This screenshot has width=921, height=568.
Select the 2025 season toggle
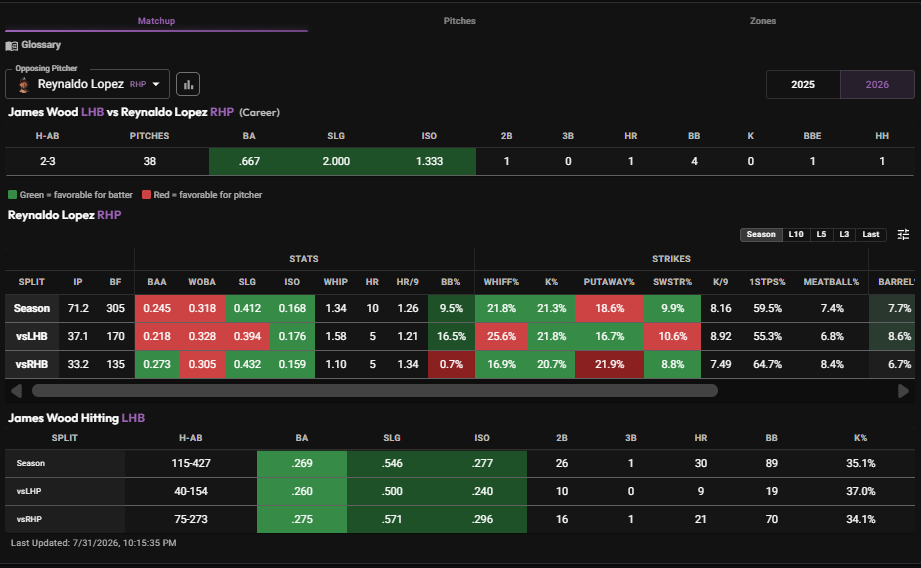(x=803, y=85)
